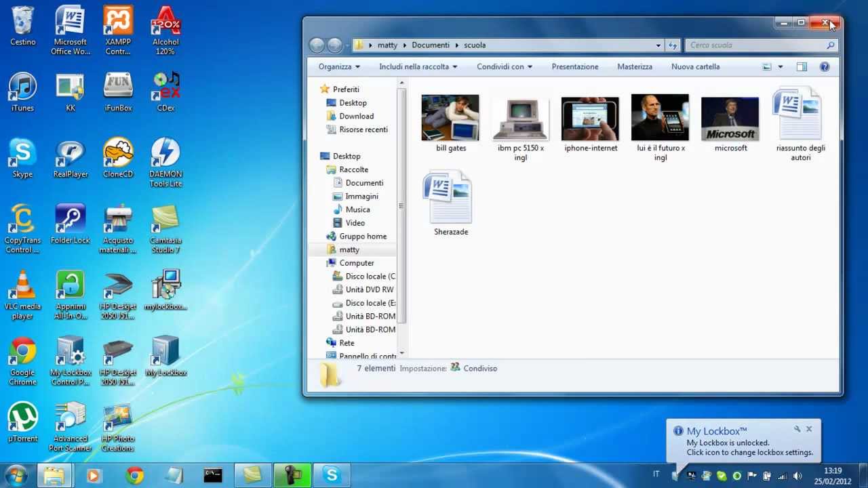Select the Sherazade Word document
The height and width of the screenshot is (488, 868).
click(451, 203)
